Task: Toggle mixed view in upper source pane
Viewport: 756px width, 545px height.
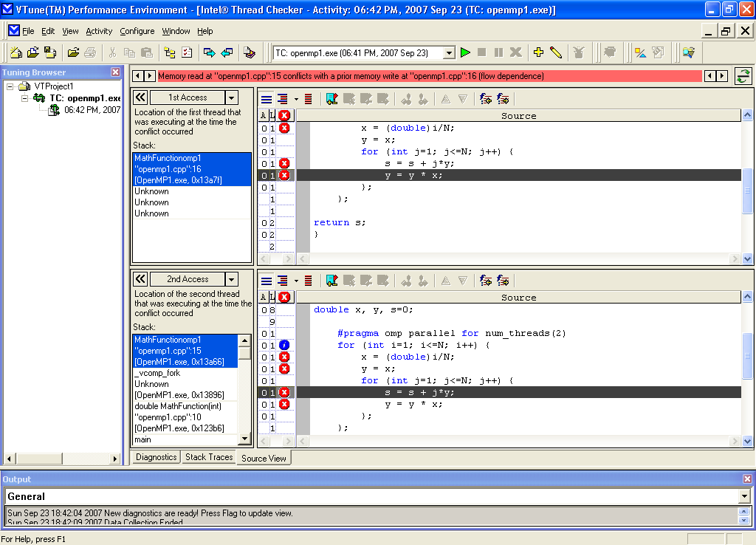Action: coord(283,100)
